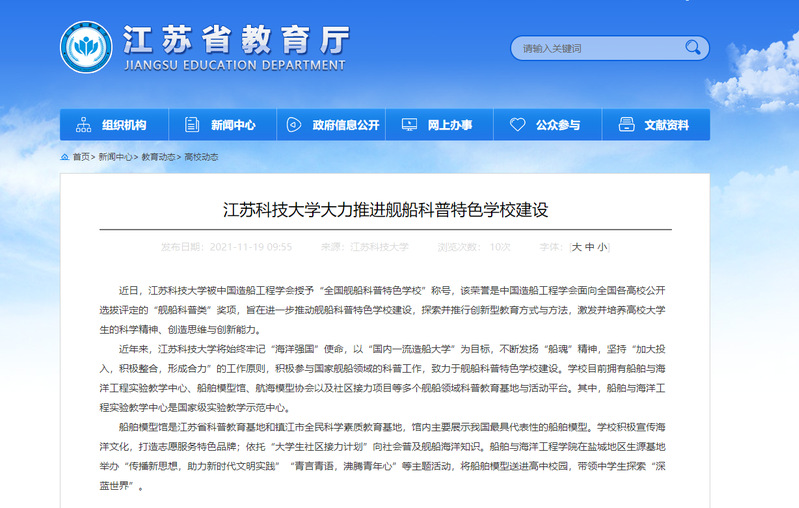Open 新闻中心 breadcrumb link
Screen dimensions: 799x508
[x=115, y=157]
